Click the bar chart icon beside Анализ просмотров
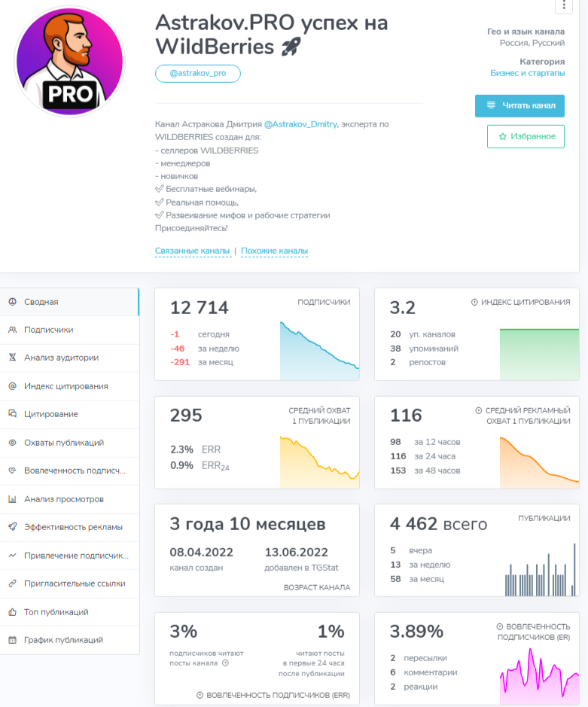 pos(13,498)
